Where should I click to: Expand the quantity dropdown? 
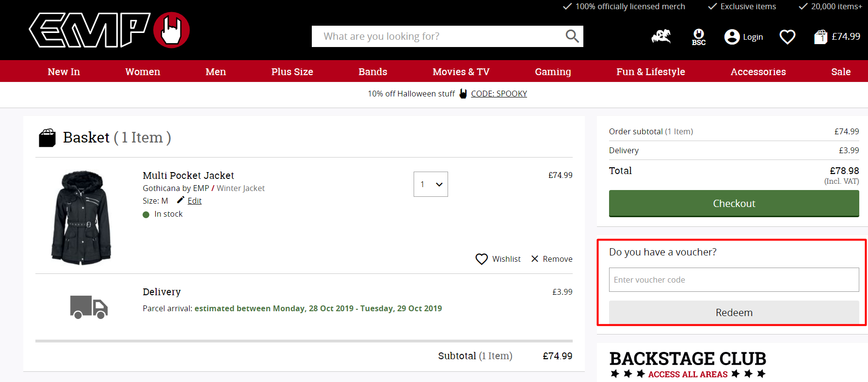click(x=431, y=184)
